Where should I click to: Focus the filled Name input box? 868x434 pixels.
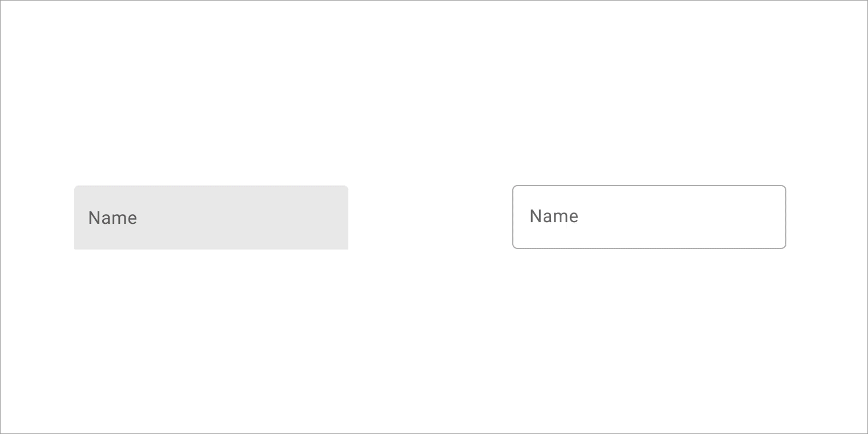(x=211, y=218)
